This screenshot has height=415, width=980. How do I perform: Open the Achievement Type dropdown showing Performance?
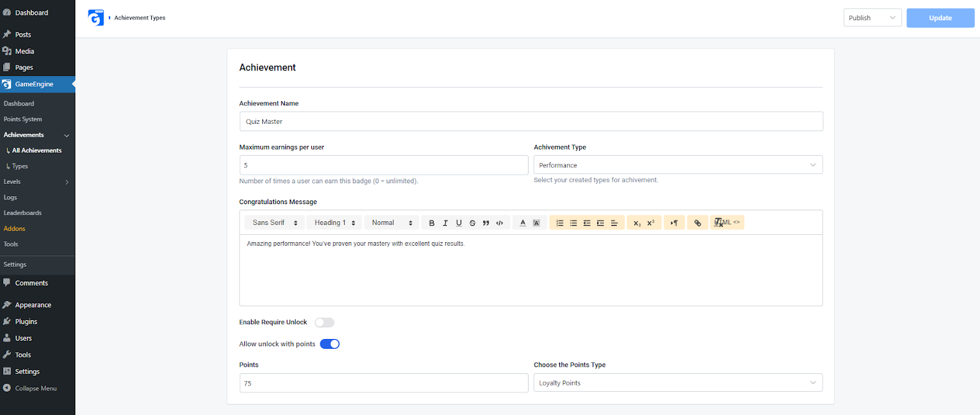678,165
